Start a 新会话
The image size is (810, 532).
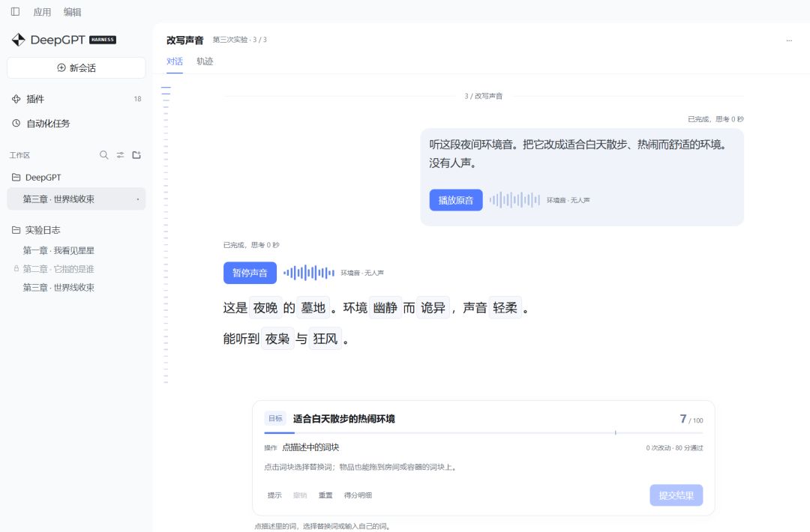76,68
